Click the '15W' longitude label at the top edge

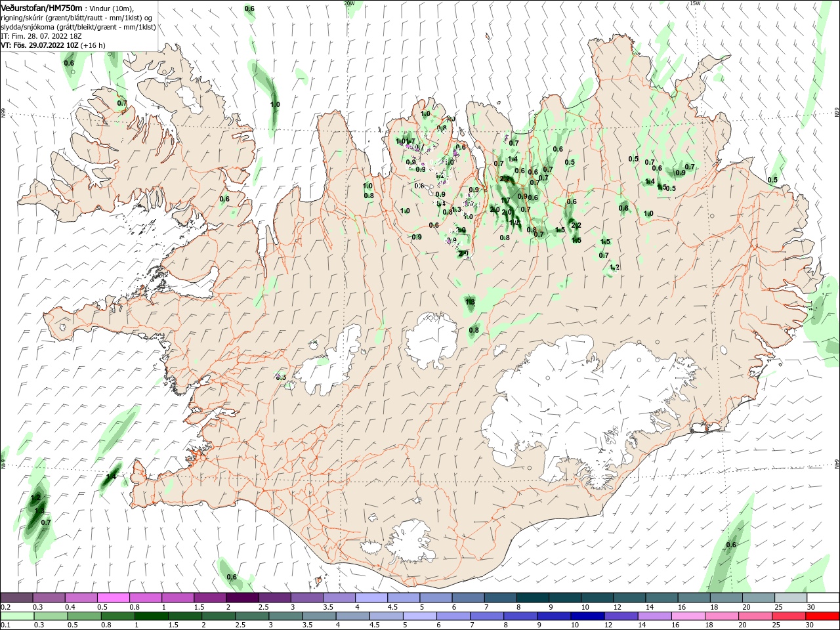(695, 3)
